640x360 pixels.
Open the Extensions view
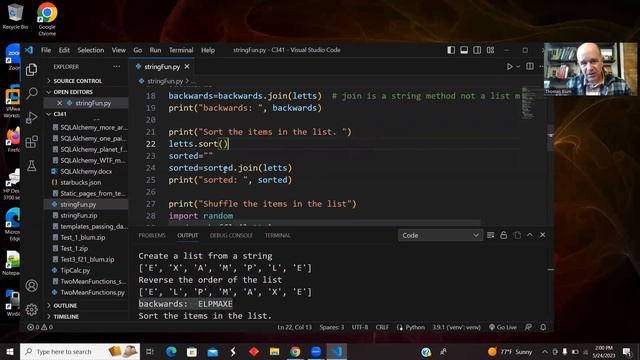[x=31, y=142]
